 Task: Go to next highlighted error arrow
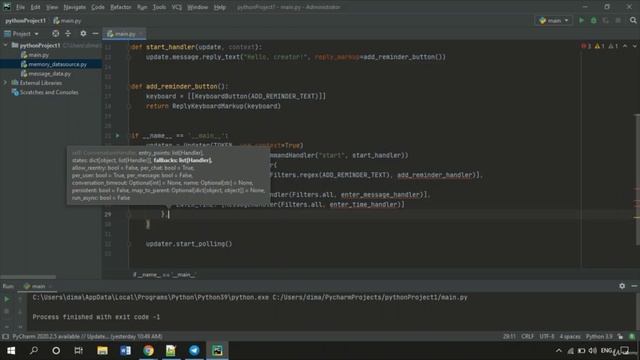point(634,46)
